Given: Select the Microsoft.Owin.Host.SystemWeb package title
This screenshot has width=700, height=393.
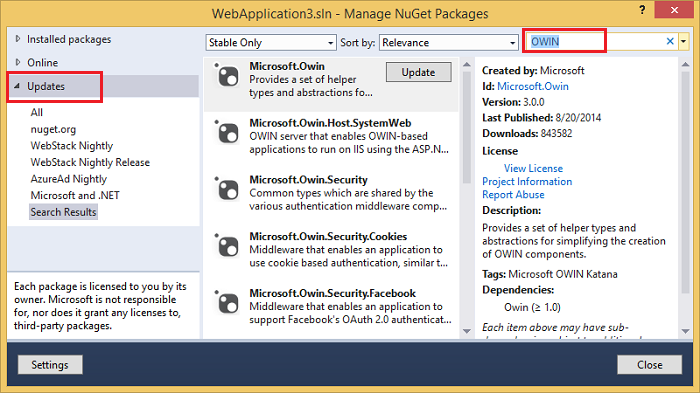Looking at the screenshot, I should [330, 123].
